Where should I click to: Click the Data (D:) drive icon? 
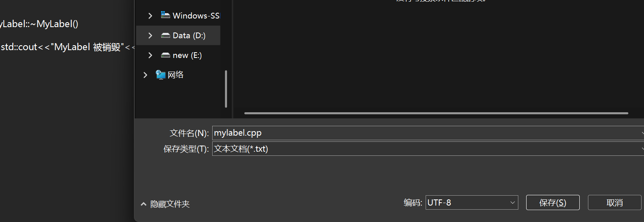click(166, 35)
